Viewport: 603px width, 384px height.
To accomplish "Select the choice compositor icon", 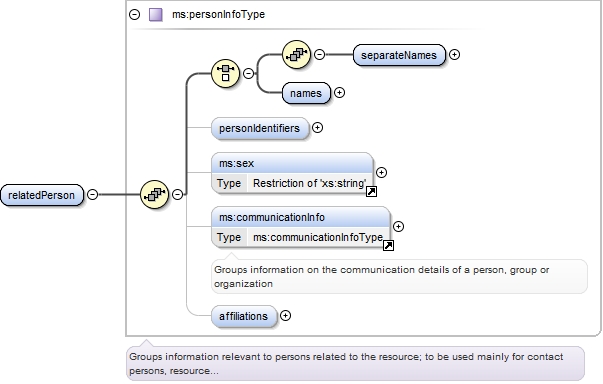I will coord(225,73).
